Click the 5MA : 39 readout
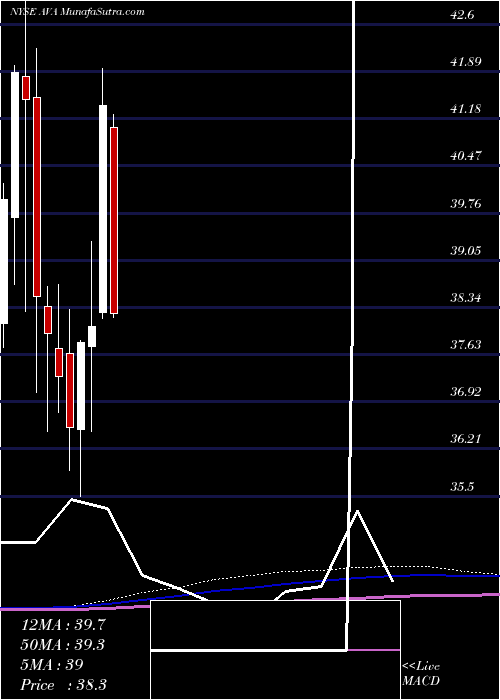 (52, 665)
